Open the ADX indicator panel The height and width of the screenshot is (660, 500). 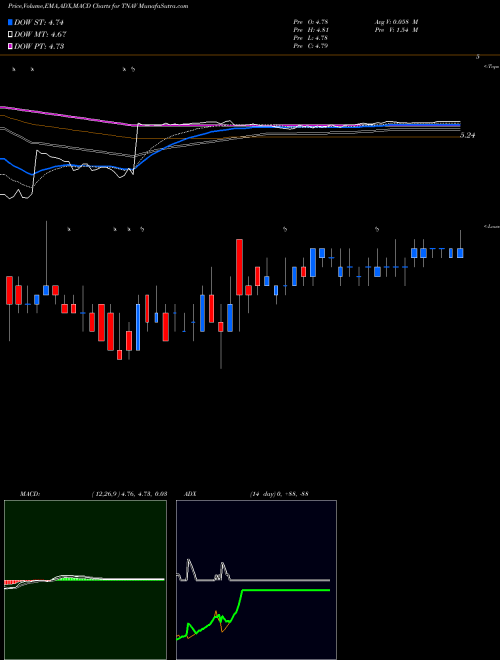tap(256, 580)
